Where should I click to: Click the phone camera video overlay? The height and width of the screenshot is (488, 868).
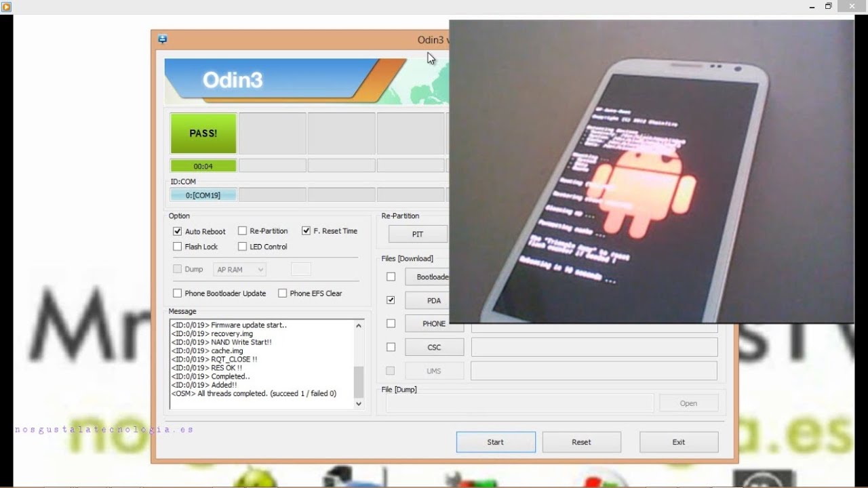(652, 171)
